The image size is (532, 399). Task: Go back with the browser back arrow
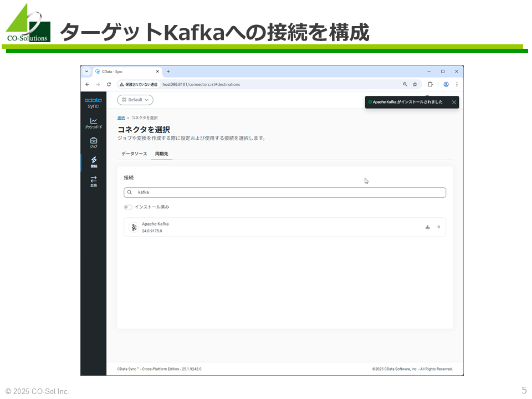tap(88, 84)
